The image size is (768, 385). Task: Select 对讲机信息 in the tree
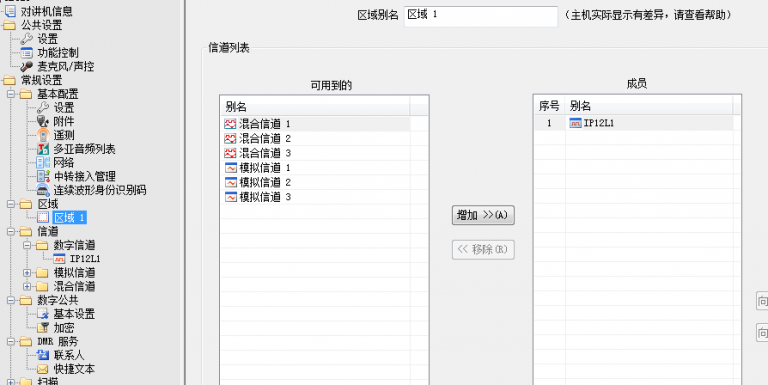click(46, 11)
